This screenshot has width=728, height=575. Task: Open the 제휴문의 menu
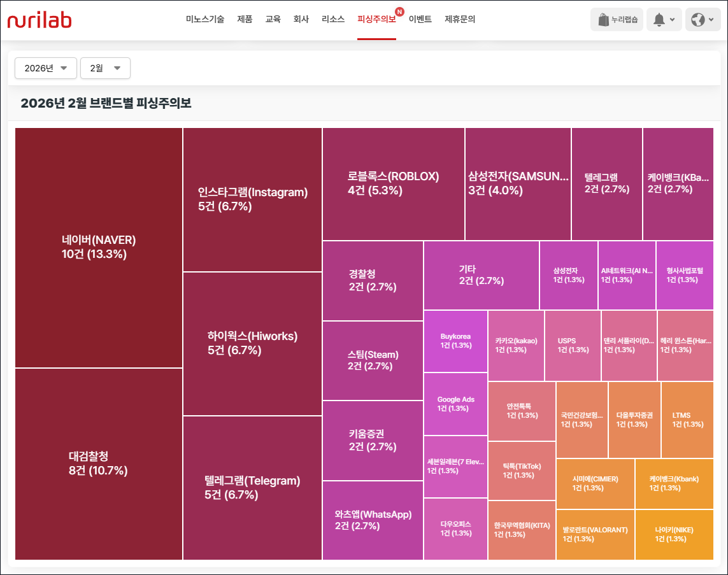pos(460,19)
